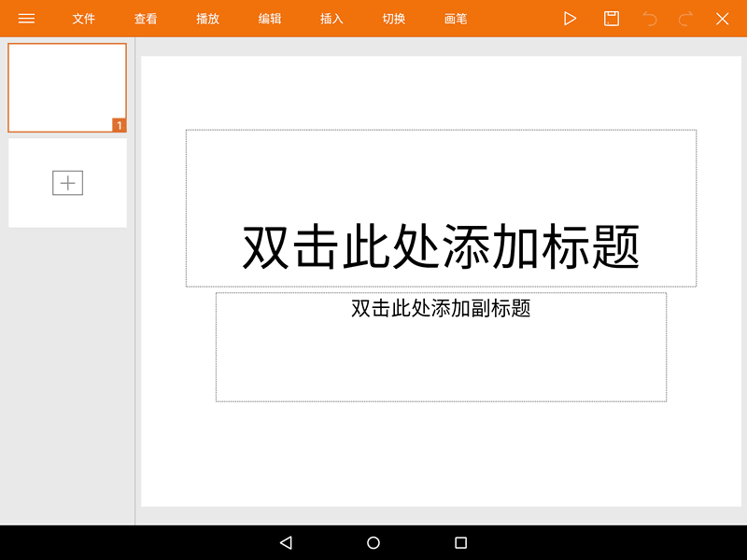Open the 切换 (Transition) options
The image size is (747, 560).
click(392, 18)
